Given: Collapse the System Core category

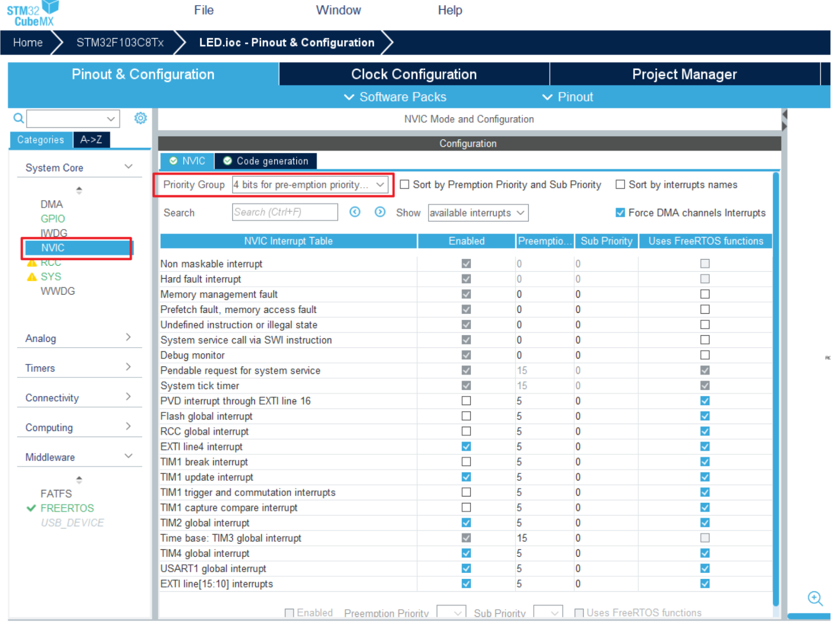Looking at the screenshot, I should click(x=128, y=167).
